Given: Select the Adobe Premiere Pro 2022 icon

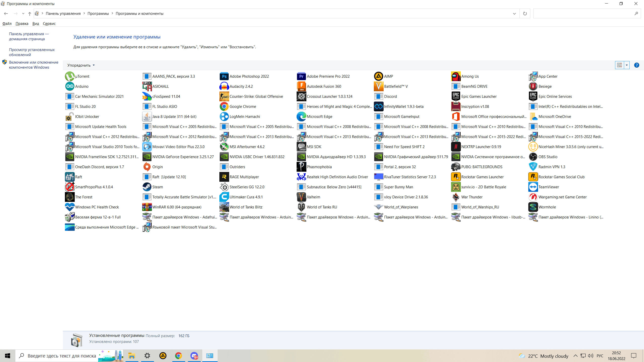Looking at the screenshot, I should click(x=301, y=76).
